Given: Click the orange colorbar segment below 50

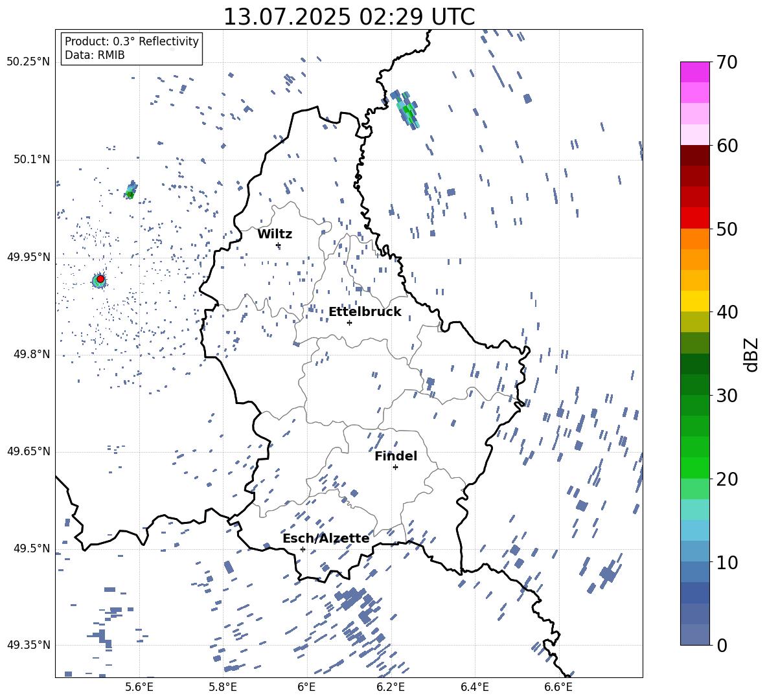Looking at the screenshot, I should pos(694,239).
